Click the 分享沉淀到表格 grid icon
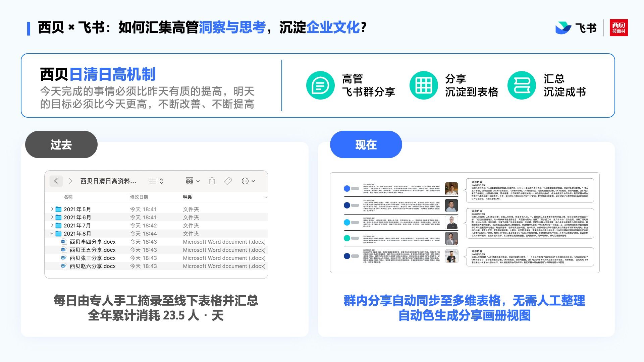 (x=424, y=85)
